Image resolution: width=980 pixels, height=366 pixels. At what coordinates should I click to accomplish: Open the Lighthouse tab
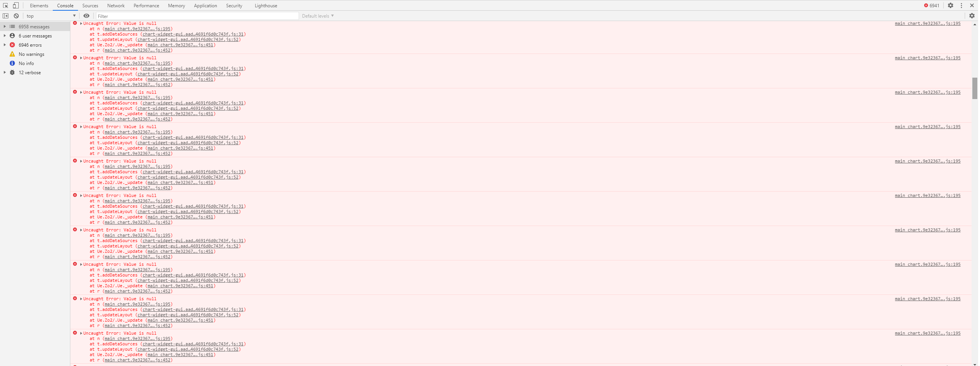266,5
